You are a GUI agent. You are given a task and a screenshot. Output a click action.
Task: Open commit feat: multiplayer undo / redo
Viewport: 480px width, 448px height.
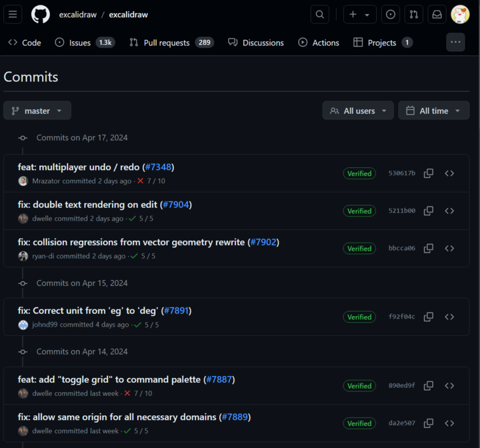click(x=79, y=167)
